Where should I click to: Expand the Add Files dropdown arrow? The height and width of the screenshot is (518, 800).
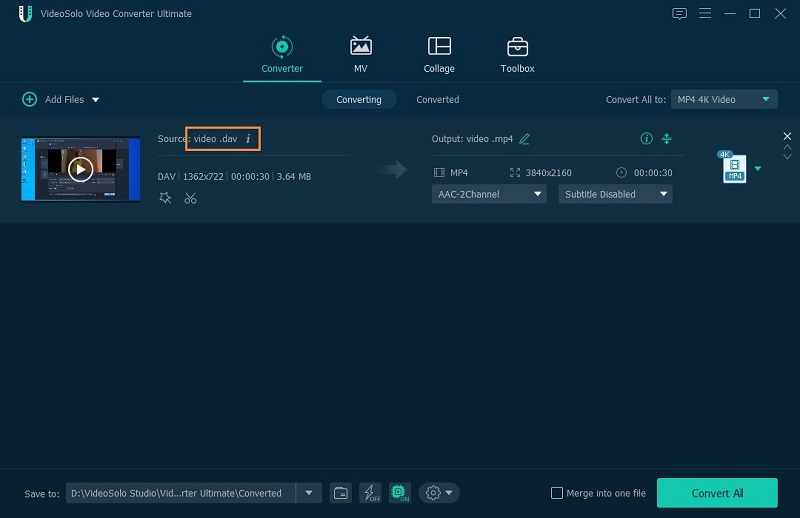95,100
